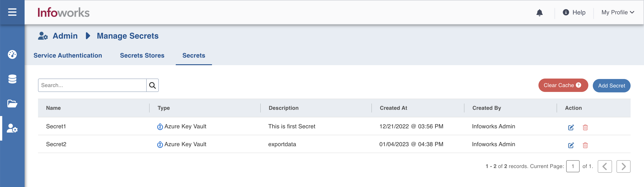The image size is (644, 187).
Task: Click the search magnifier icon
Action: (153, 85)
